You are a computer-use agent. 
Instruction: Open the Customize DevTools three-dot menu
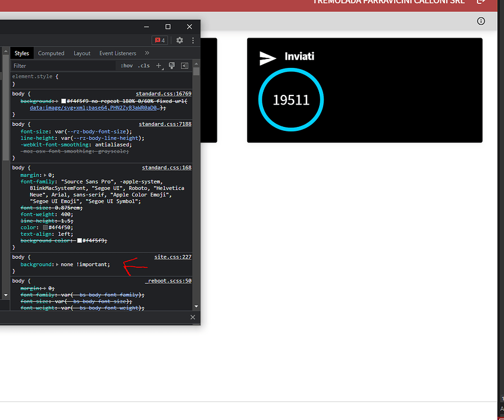tap(192, 40)
